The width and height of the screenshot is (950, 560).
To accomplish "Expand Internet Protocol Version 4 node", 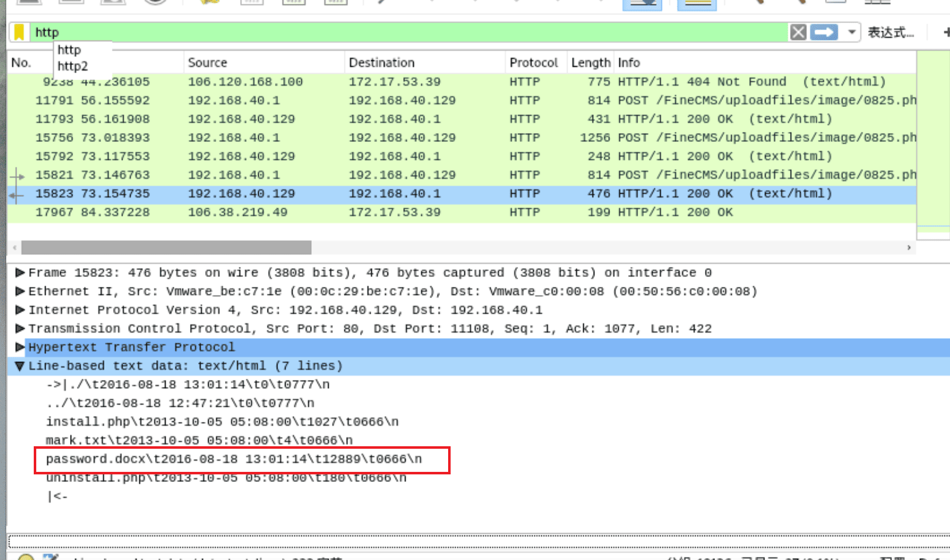I will tap(20, 310).
